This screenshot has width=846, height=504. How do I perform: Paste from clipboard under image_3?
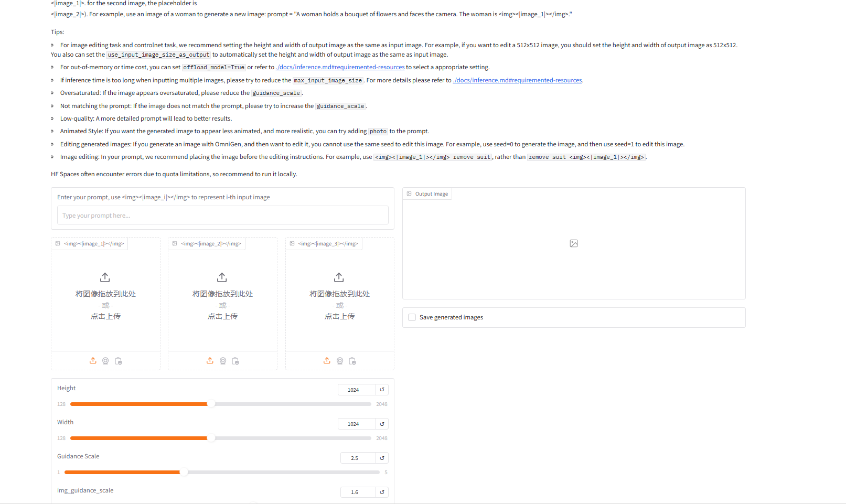(352, 361)
